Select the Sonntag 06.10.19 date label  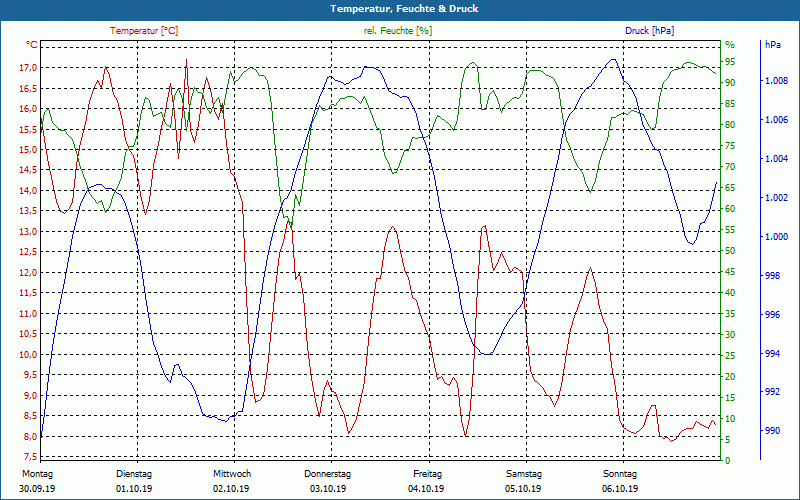tap(620, 481)
